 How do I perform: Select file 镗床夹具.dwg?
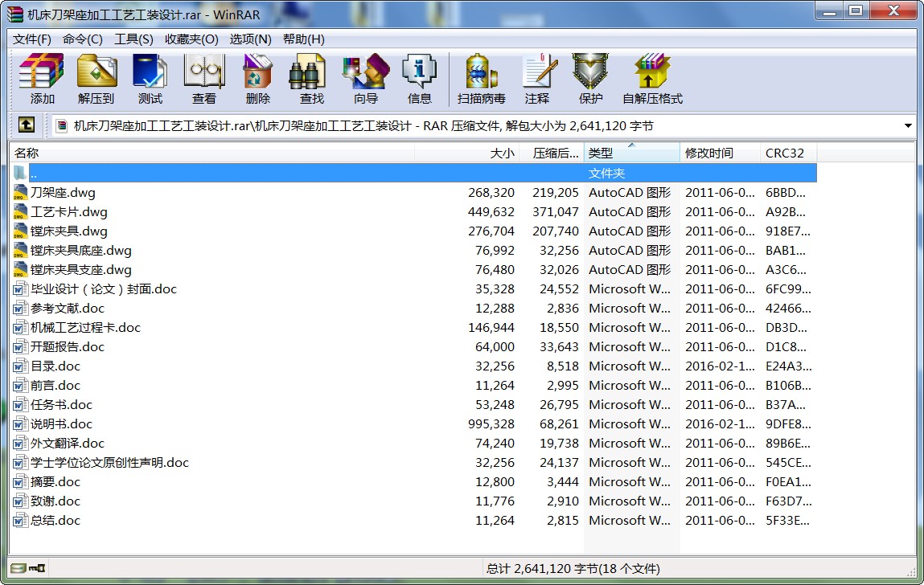pos(69,231)
